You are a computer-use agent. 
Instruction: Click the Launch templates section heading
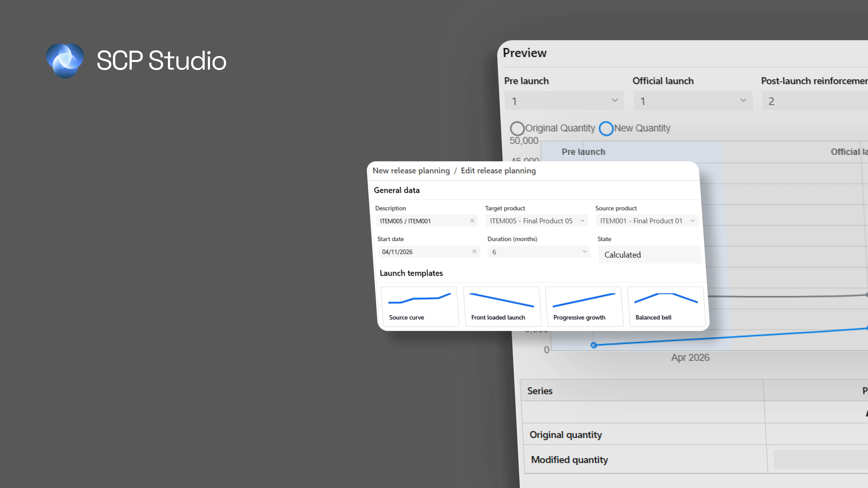411,273
